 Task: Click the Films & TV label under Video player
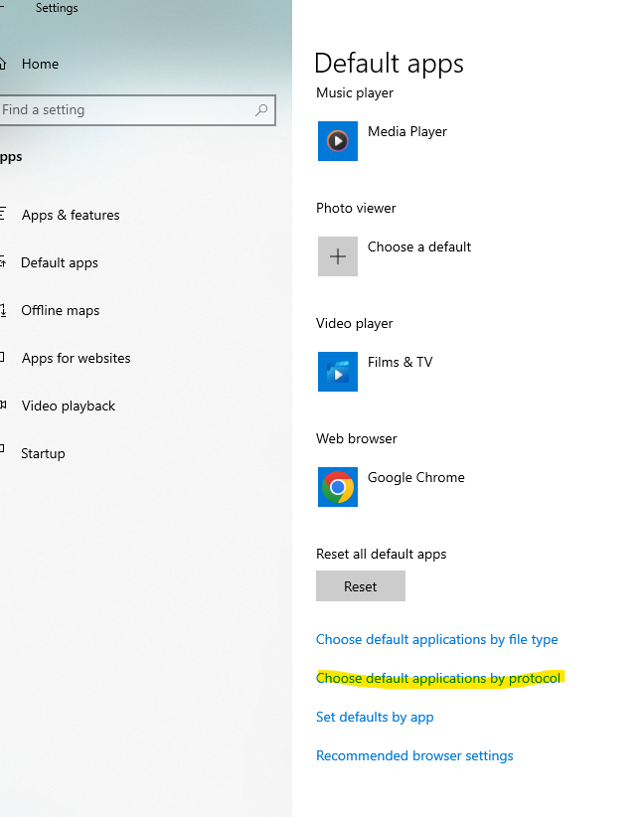point(400,362)
